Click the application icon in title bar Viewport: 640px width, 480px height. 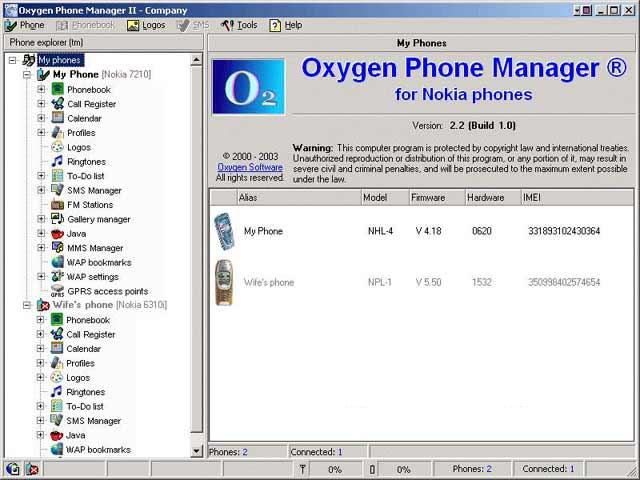(x=11, y=10)
